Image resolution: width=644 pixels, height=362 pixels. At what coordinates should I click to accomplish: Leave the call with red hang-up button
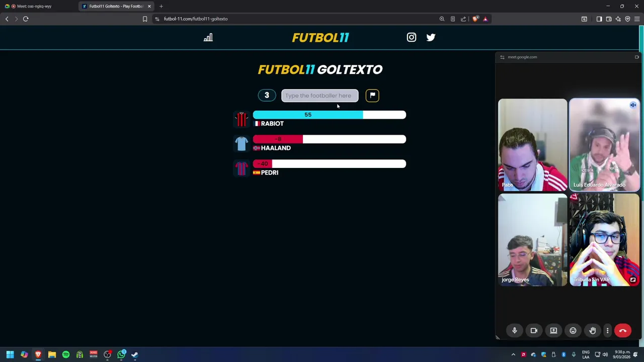coord(623,330)
